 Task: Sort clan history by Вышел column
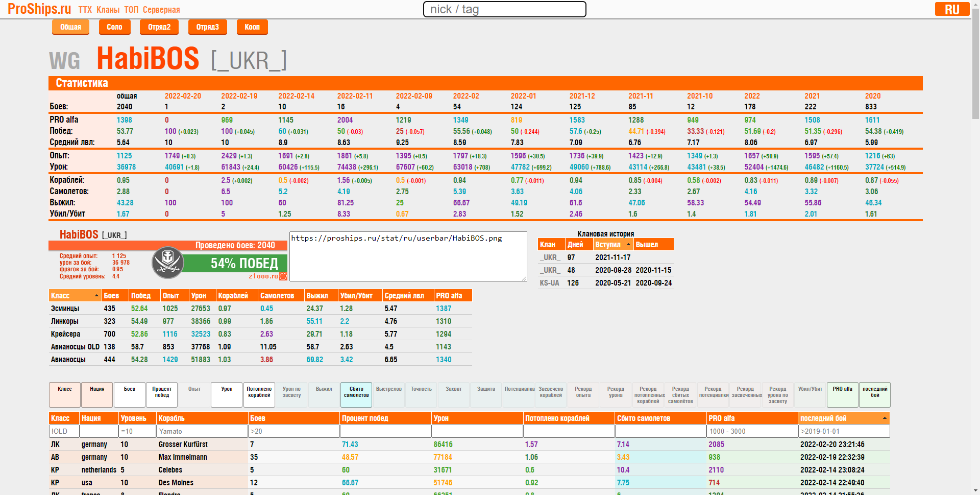click(x=654, y=245)
